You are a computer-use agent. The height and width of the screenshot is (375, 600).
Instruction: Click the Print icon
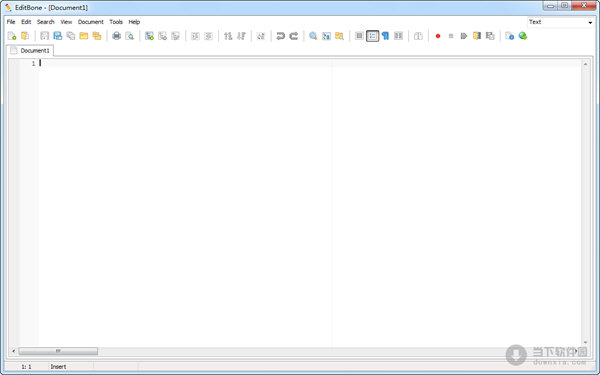point(117,36)
